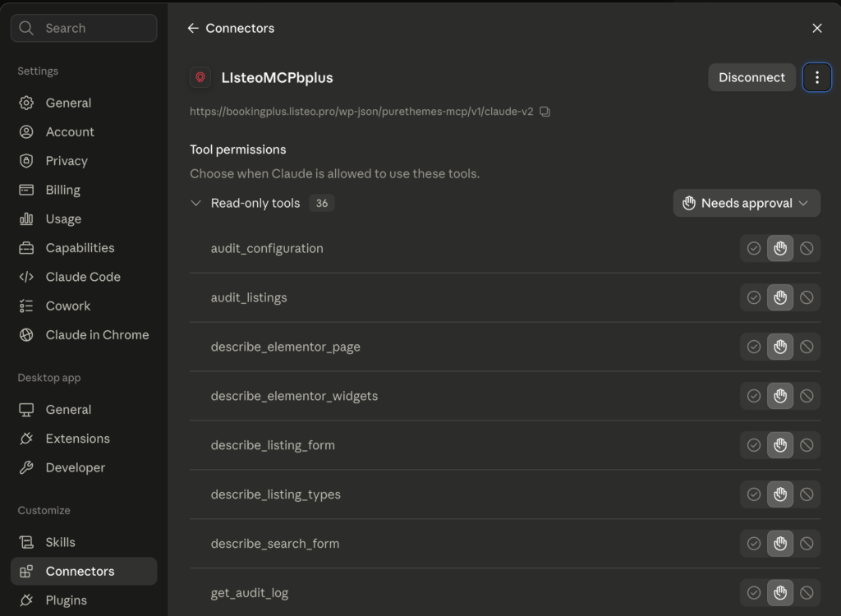Screen dimensions: 841x616
Task: Open Billing settings
Action: pyautogui.click(x=84, y=190)
